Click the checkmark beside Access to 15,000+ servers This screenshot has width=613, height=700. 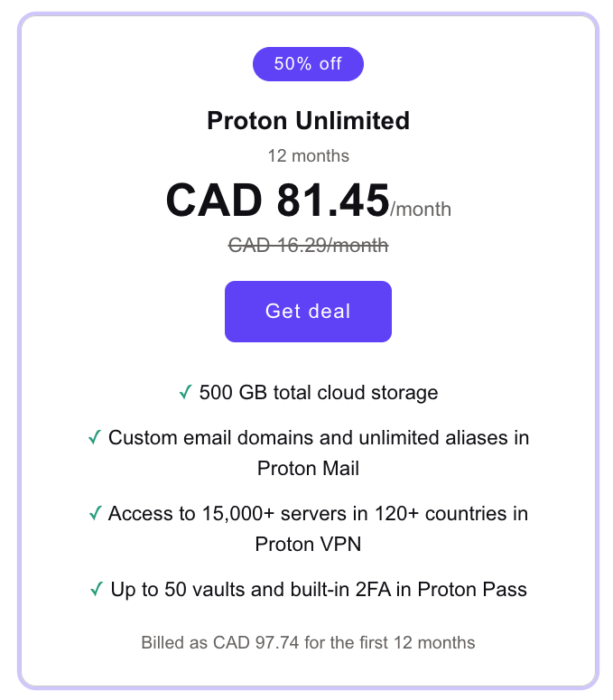(x=95, y=513)
